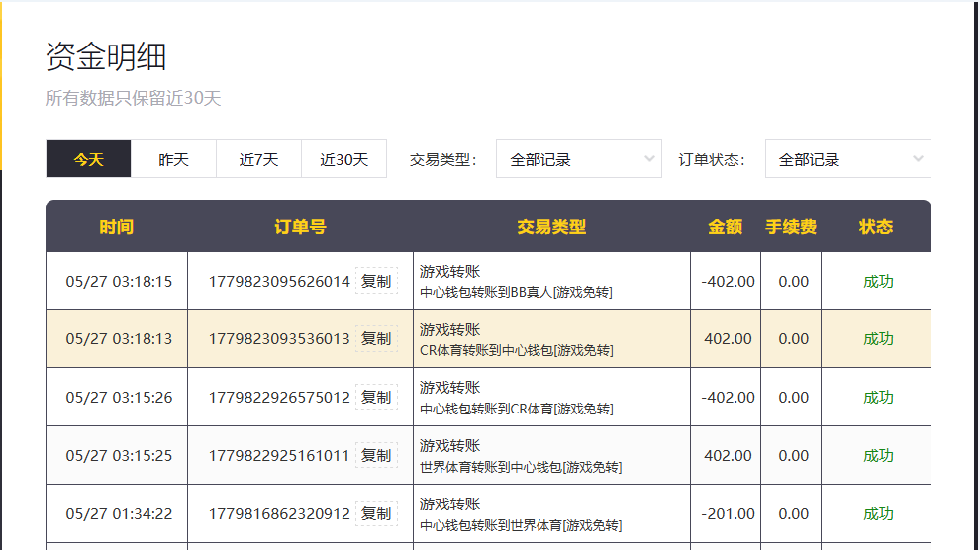Screen dimensions: 980x550
Task: Click the order number 1779822926575012 text
Action: (x=279, y=397)
